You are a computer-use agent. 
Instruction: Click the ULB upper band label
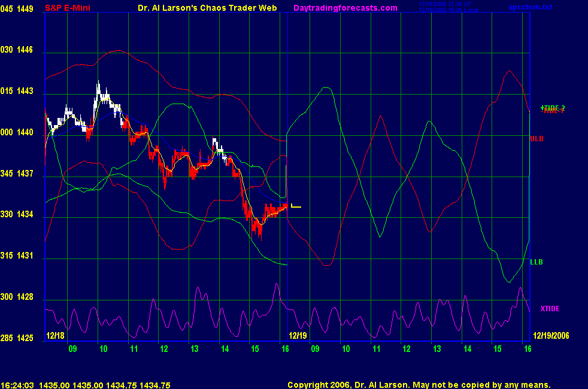pyautogui.click(x=537, y=139)
